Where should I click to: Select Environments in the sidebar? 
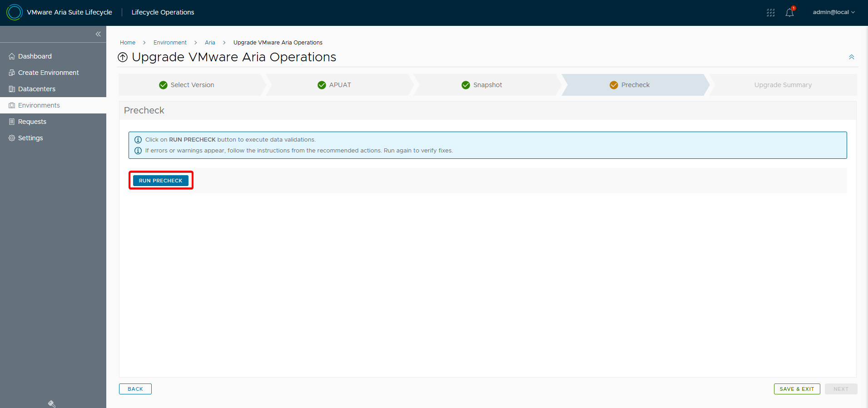click(39, 105)
